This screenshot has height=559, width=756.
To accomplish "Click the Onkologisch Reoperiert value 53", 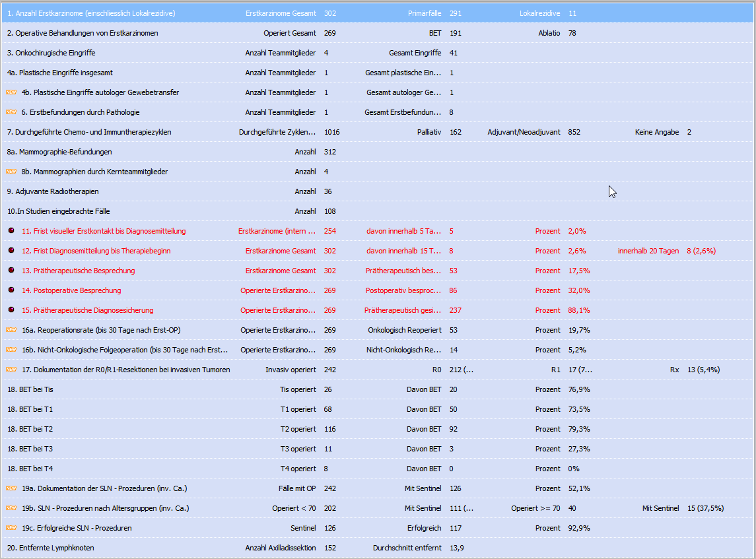I will point(453,329).
